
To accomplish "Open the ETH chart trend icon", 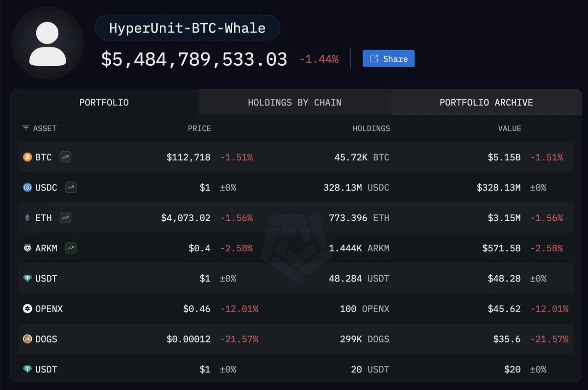I will (65, 218).
